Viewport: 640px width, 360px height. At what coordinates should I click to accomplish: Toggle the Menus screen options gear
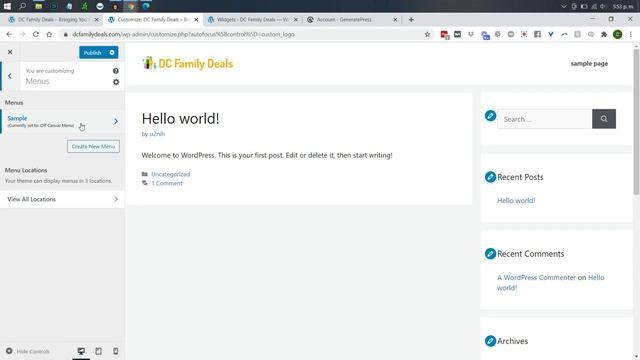pos(116,82)
